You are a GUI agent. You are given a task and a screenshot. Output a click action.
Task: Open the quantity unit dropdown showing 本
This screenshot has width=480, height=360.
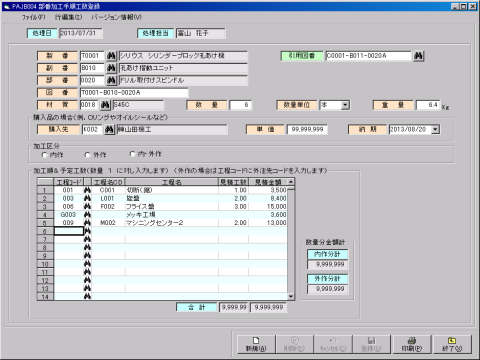coord(345,105)
